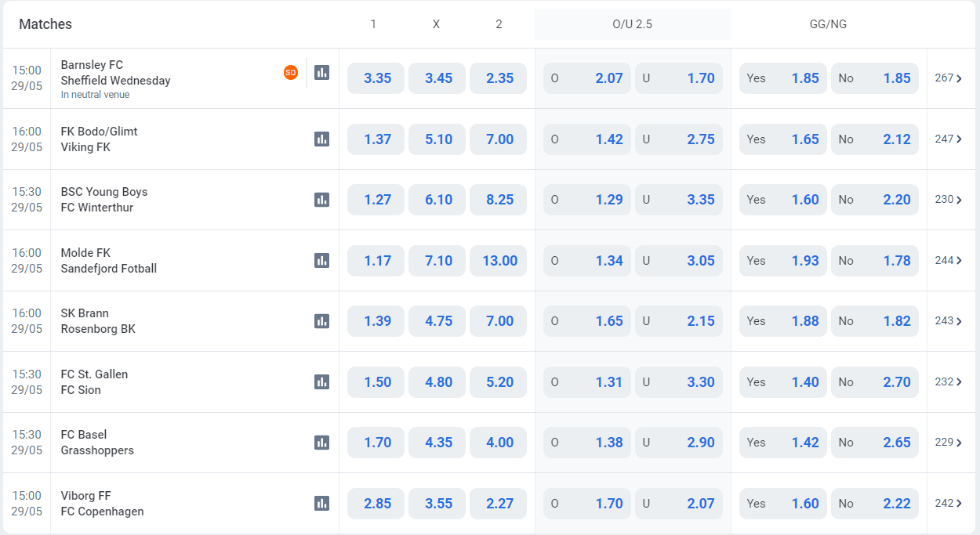Expand 242 more markets for Viborg match
Image resolution: width=980 pixels, height=535 pixels.
(949, 503)
